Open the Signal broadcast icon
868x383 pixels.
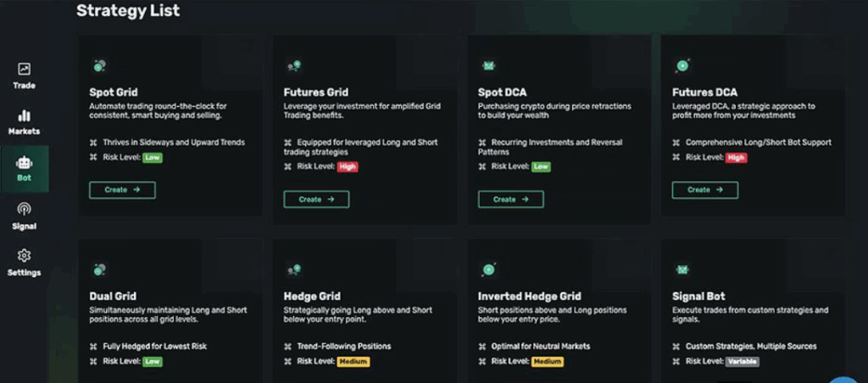[x=25, y=209]
